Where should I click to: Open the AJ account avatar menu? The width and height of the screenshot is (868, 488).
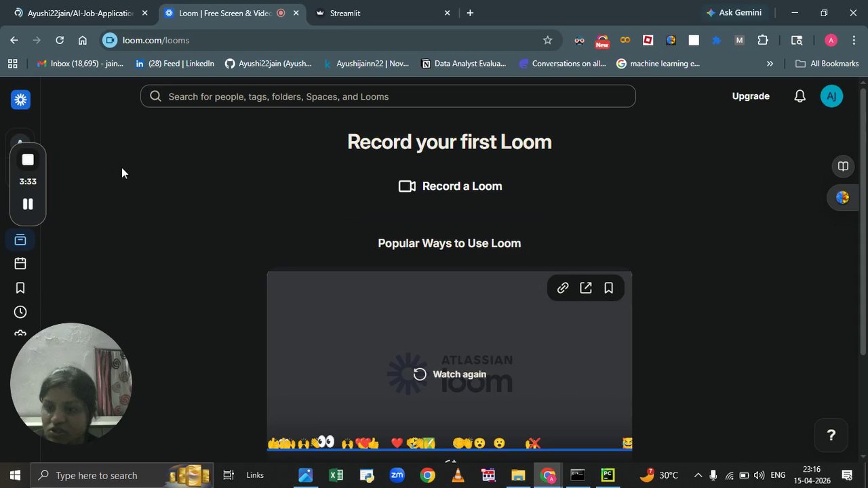pyautogui.click(x=831, y=96)
